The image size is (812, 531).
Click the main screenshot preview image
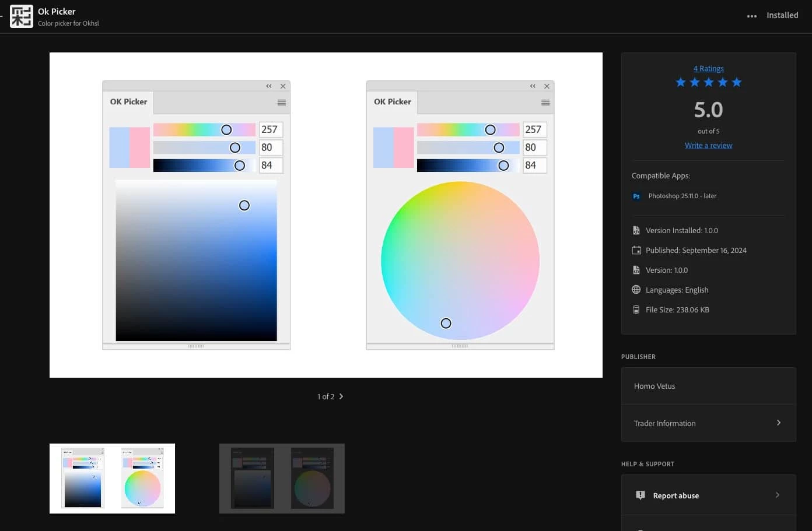click(326, 215)
